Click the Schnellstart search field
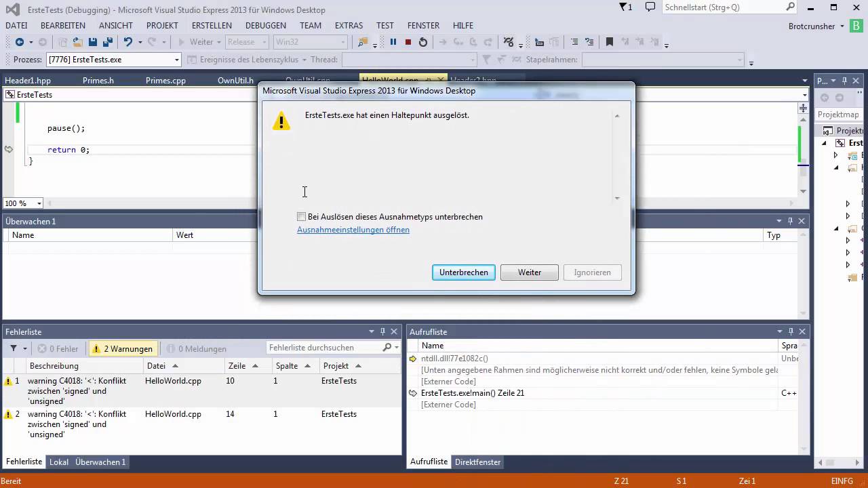 pyautogui.click(x=724, y=7)
